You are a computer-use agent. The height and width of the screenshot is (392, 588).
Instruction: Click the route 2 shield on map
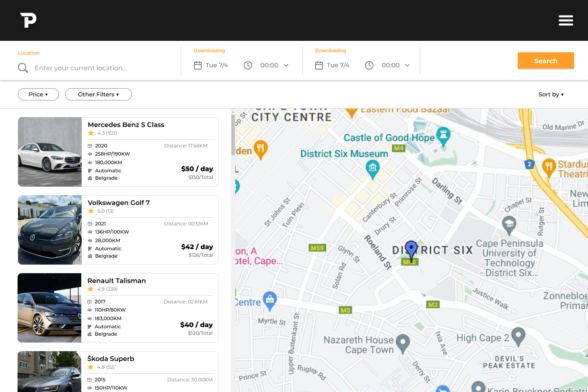pyautogui.click(x=529, y=164)
